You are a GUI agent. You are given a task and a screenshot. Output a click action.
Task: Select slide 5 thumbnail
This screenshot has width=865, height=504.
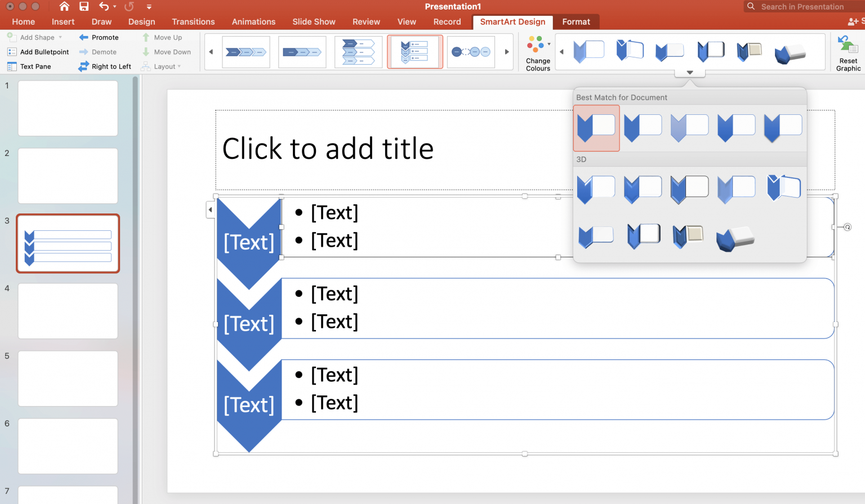click(68, 378)
